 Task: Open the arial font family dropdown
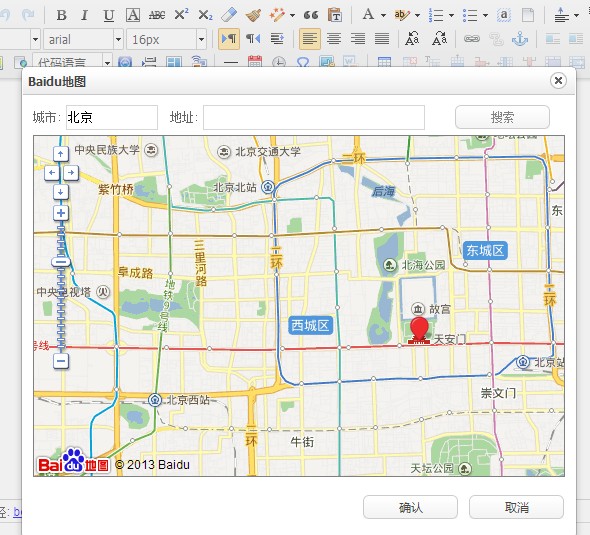[x=84, y=39]
